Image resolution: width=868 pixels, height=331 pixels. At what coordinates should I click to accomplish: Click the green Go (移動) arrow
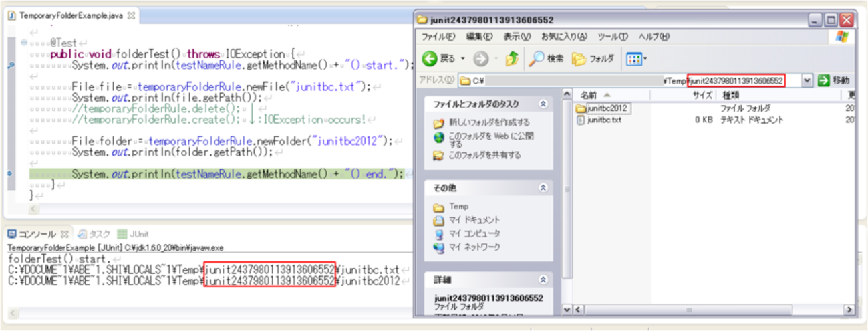click(x=824, y=80)
